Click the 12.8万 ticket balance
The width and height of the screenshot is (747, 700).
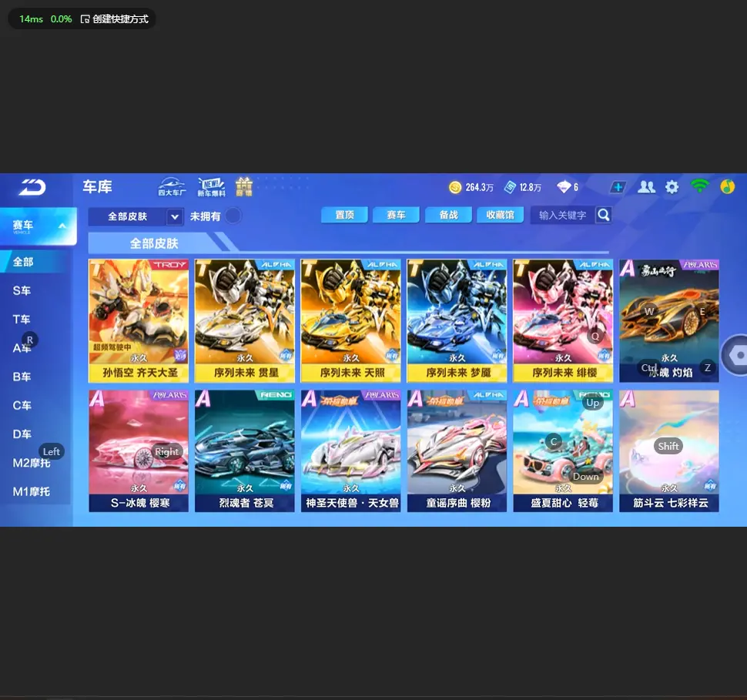531,188
